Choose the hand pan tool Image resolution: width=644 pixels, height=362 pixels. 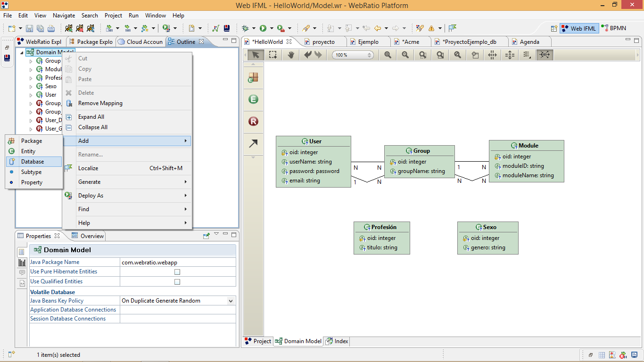coord(291,55)
